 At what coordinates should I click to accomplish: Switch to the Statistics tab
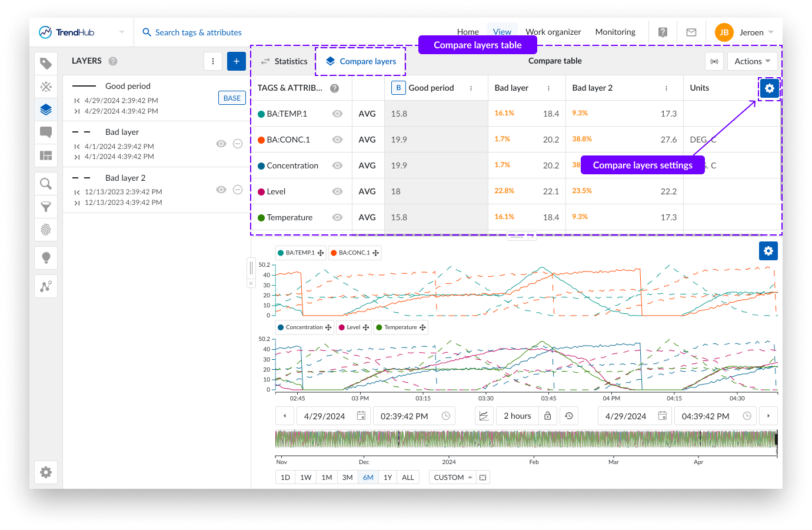point(284,61)
